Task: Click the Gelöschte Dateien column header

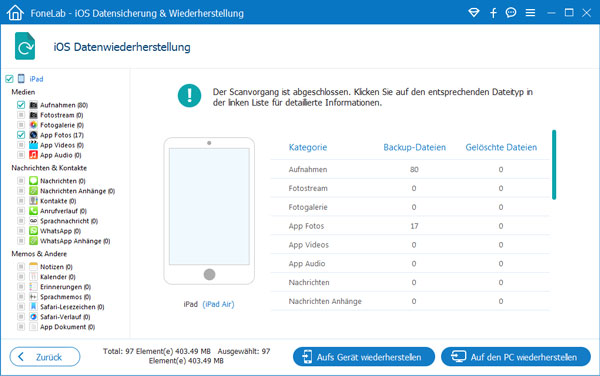Action: point(501,147)
